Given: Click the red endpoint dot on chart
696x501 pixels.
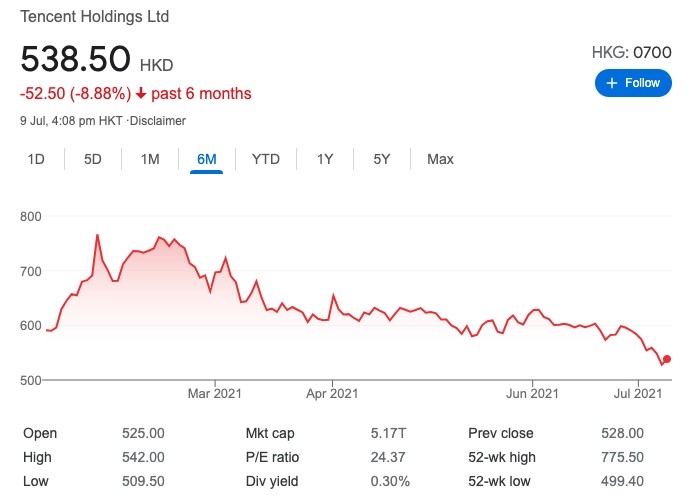Looking at the screenshot, I should 667,359.
